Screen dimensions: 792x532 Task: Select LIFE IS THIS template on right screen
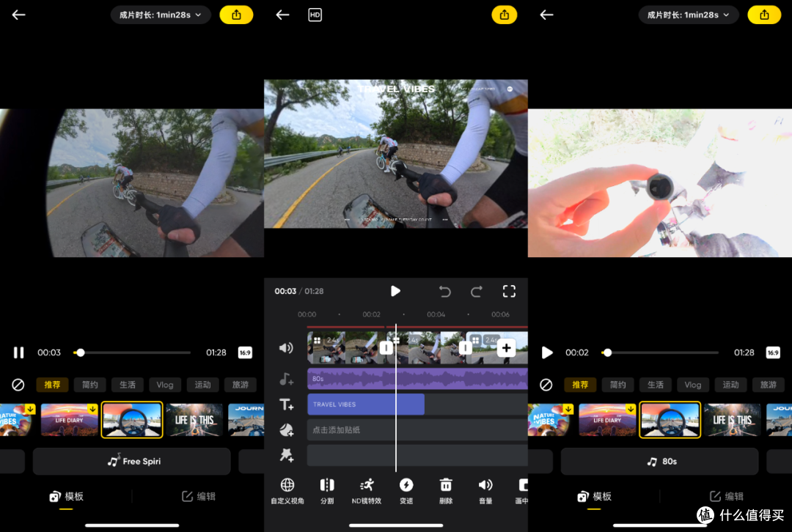click(x=732, y=419)
